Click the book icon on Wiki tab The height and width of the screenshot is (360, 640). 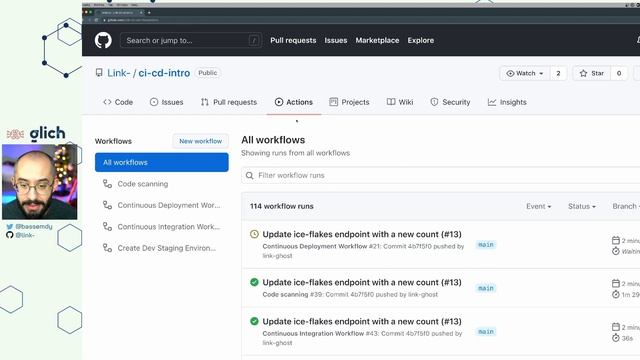pos(391,102)
